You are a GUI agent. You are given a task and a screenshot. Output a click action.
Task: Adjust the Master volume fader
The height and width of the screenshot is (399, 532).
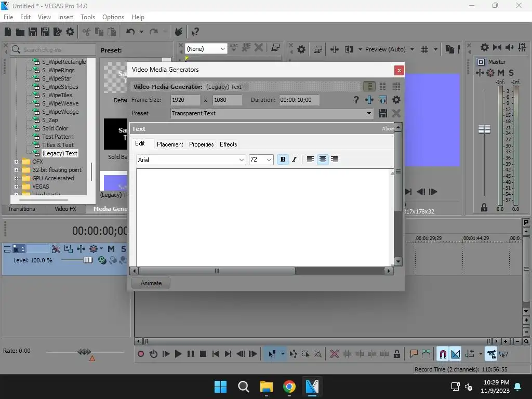[x=484, y=129]
